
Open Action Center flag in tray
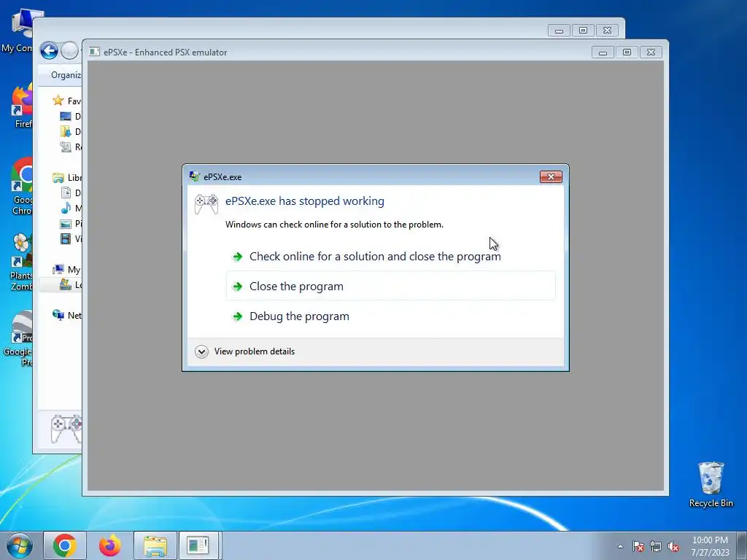638,546
